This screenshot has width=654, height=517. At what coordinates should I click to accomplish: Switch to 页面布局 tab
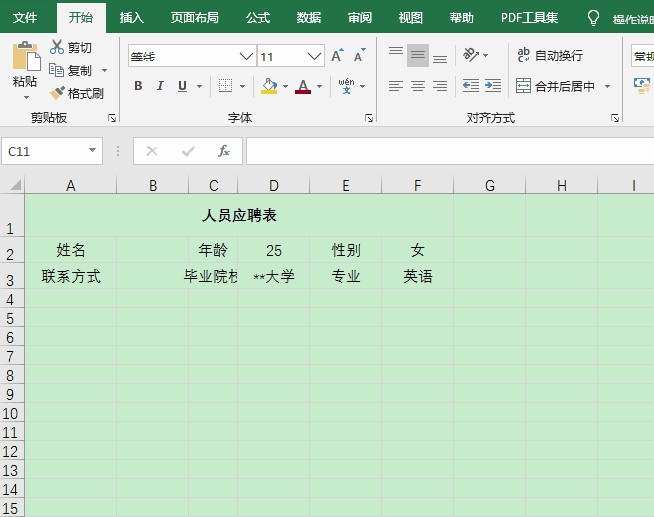[194, 18]
